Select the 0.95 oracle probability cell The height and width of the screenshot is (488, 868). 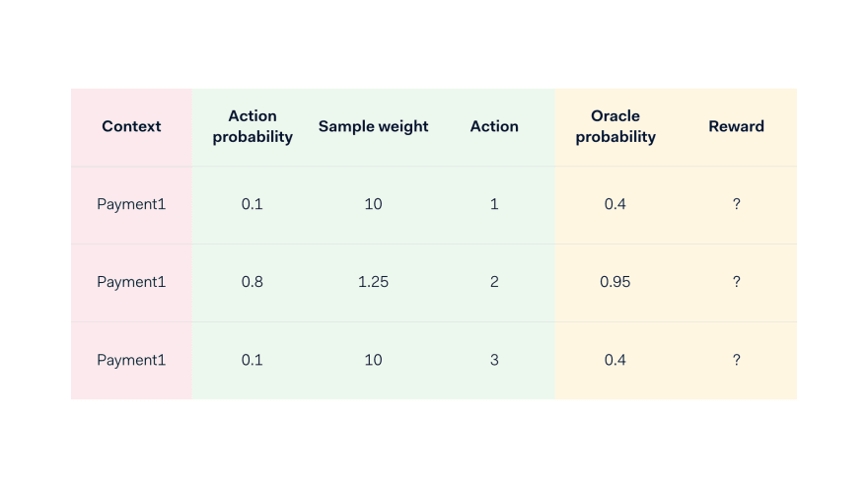pyautogui.click(x=615, y=282)
